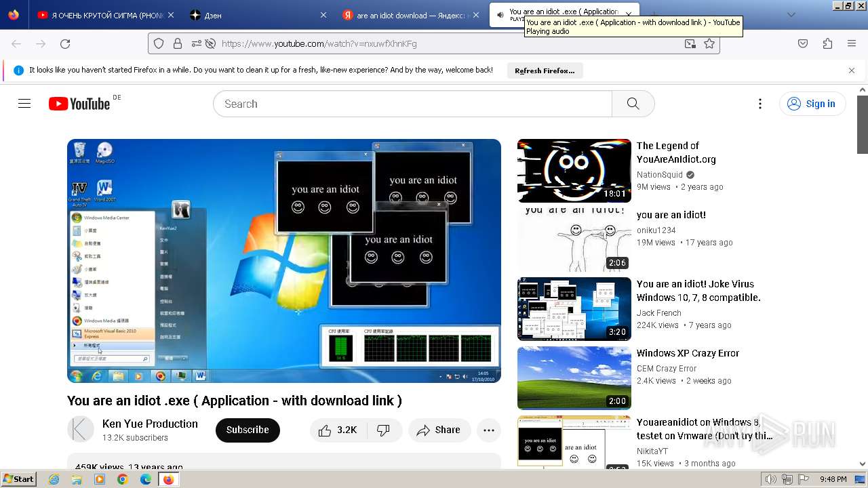Dislike the video
The height and width of the screenshot is (488, 868).
tap(384, 430)
